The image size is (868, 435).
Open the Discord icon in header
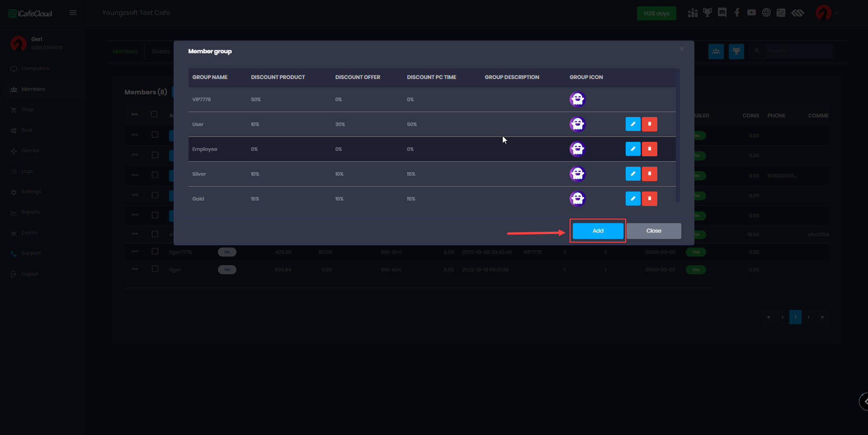click(x=722, y=13)
